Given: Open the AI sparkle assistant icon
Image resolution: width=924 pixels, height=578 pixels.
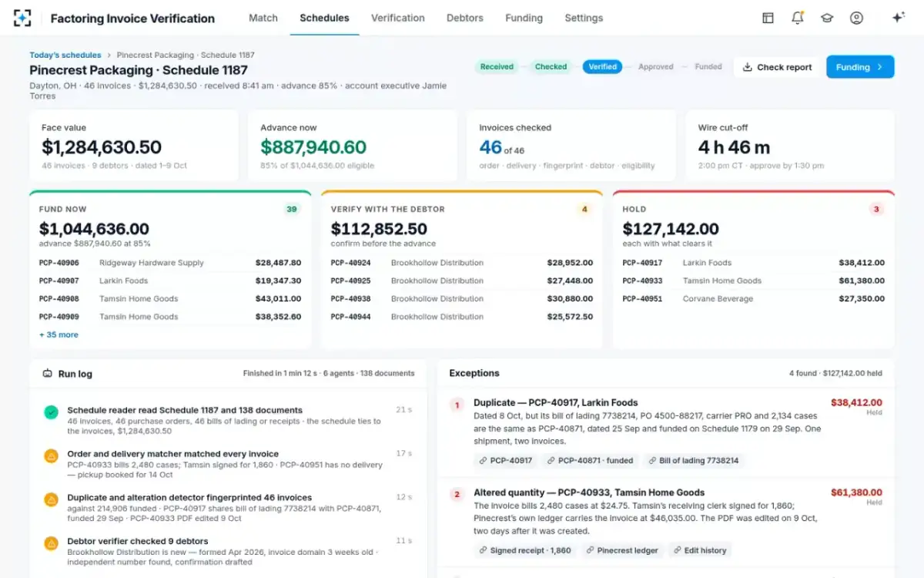Looking at the screenshot, I should tap(898, 18).
